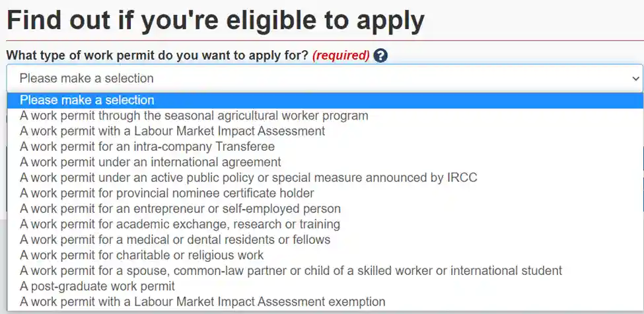Choose spouse, common-law partner or child option
This screenshot has height=314, width=644.
pos(324,271)
